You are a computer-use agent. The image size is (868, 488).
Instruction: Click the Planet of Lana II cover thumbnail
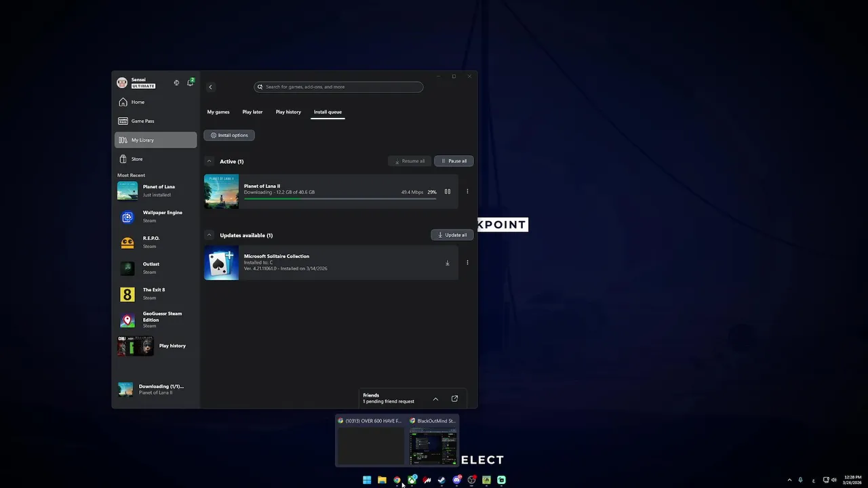(x=221, y=192)
